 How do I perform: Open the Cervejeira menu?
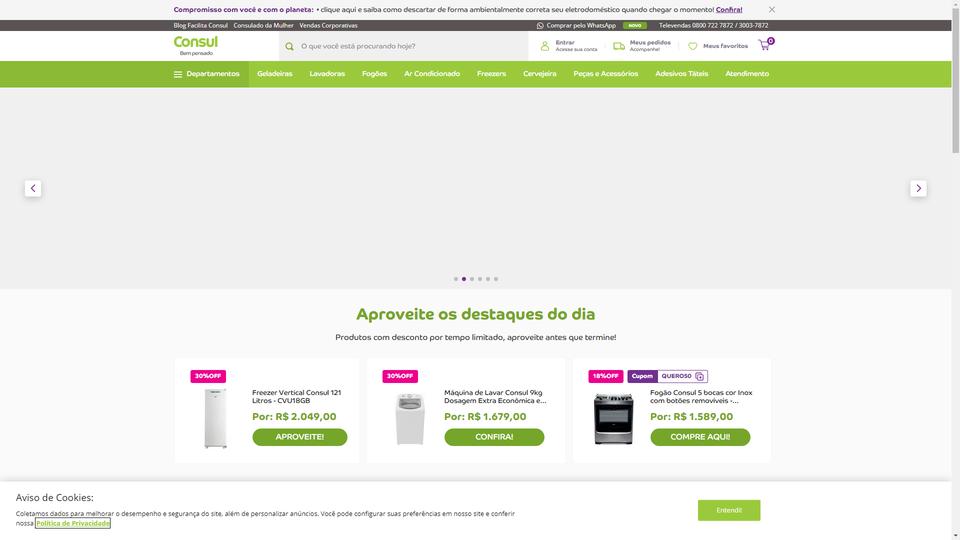(x=539, y=74)
